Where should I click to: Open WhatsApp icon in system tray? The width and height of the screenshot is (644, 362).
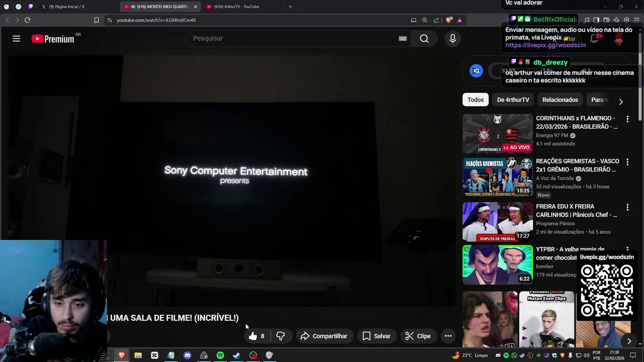(x=514, y=355)
